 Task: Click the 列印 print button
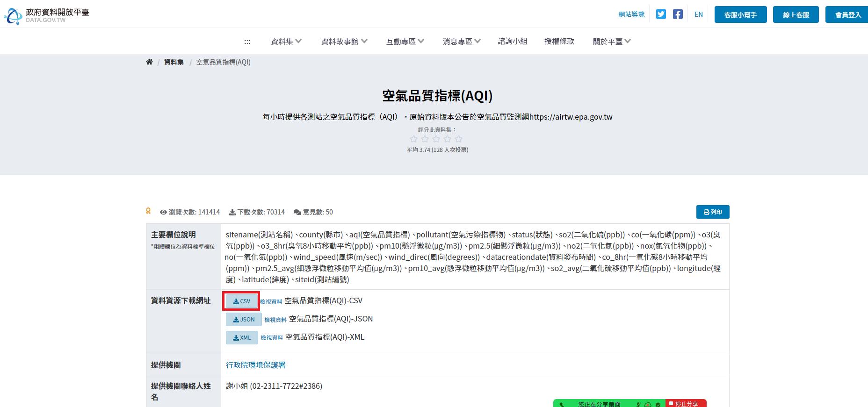pyautogui.click(x=713, y=212)
